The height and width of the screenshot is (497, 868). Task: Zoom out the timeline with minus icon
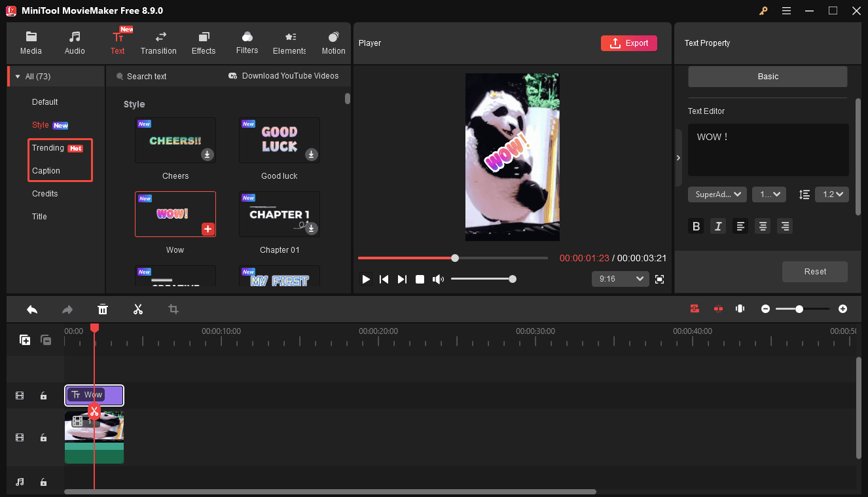(x=765, y=309)
